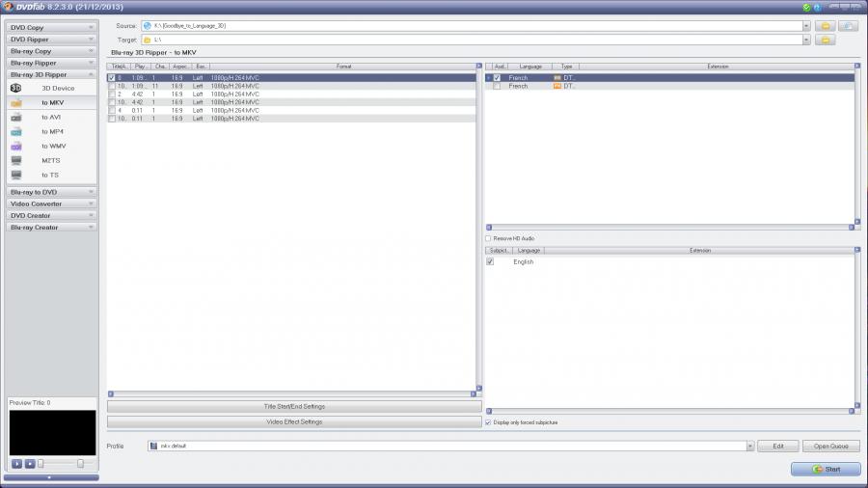Image resolution: width=868 pixels, height=488 pixels.
Task: Select the M2TS output mode icon
Action: (x=16, y=160)
